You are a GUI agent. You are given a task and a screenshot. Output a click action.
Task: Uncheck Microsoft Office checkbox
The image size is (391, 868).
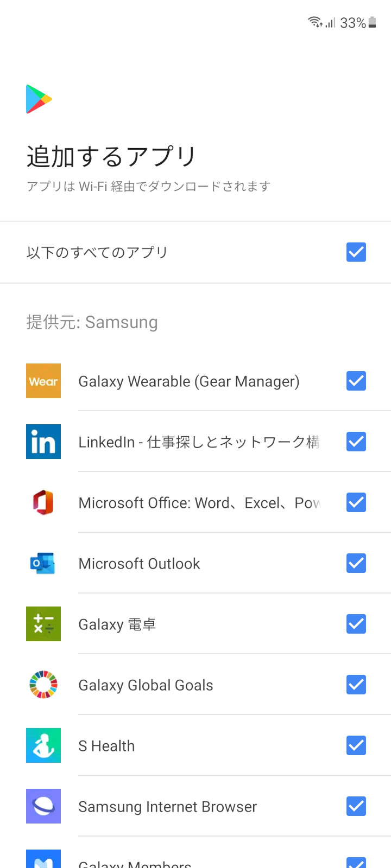[x=356, y=502]
